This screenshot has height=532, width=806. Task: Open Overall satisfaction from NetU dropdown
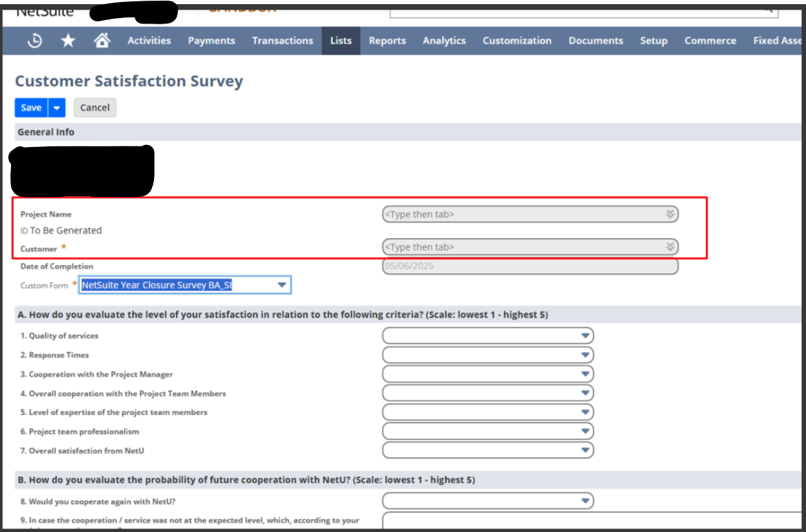tap(488, 449)
